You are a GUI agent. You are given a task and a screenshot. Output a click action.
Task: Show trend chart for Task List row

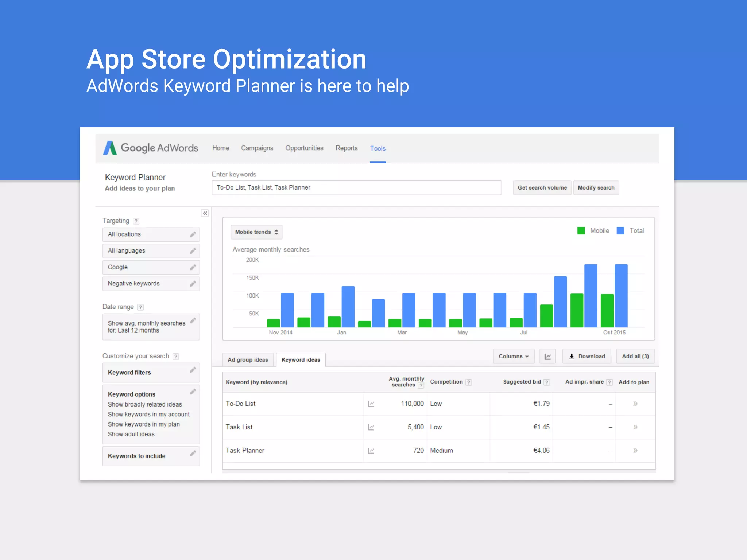[x=371, y=427]
